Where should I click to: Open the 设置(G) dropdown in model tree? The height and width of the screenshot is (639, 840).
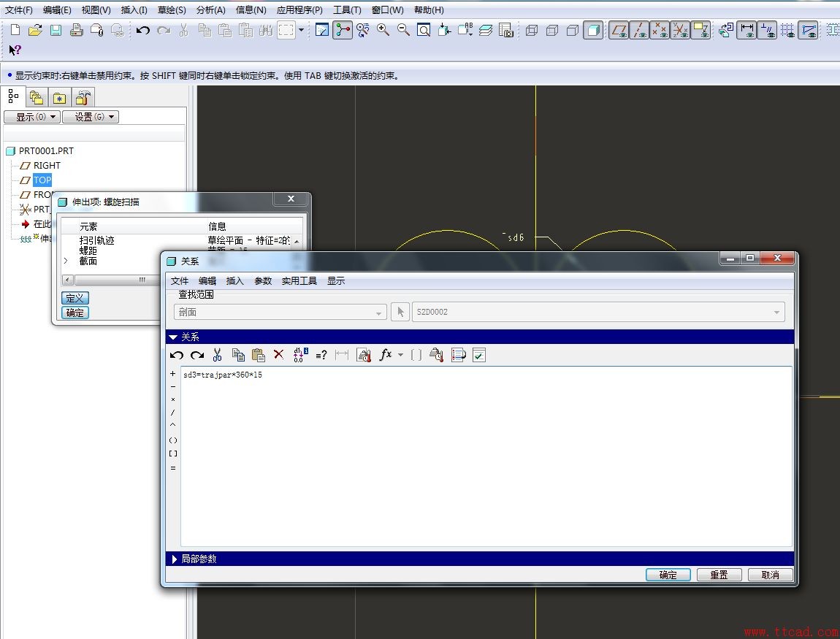coord(90,117)
